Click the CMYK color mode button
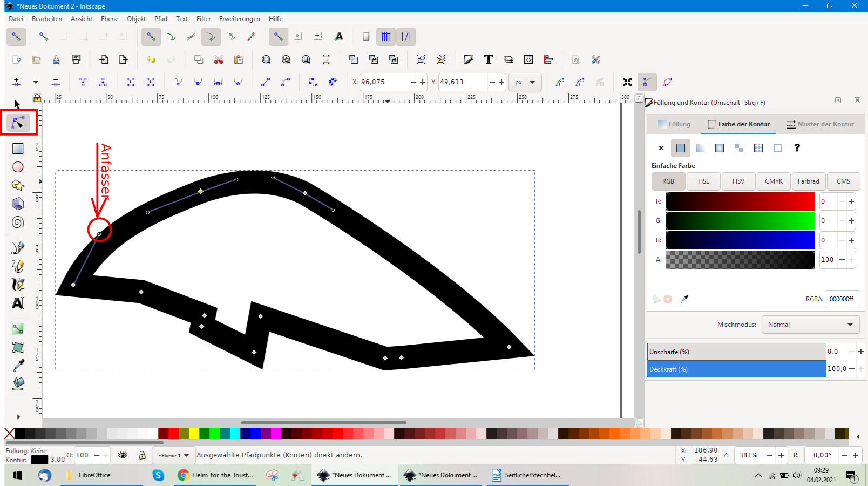868x486 pixels. (x=774, y=181)
